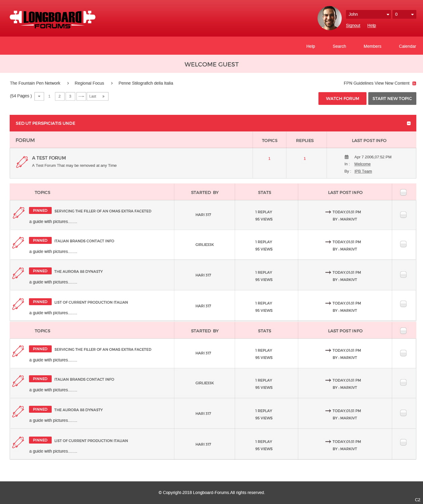Click the Start New Topic button
The width and height of the screenshot is (423, 504).
[392, 98]
